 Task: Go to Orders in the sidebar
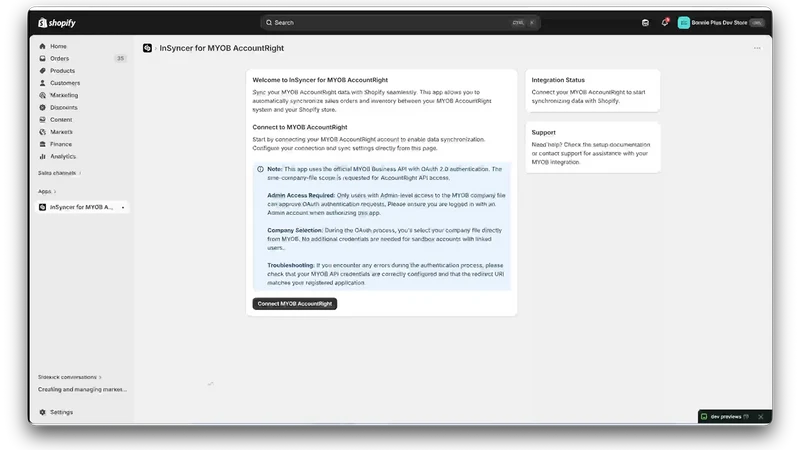tap(59, 58)
